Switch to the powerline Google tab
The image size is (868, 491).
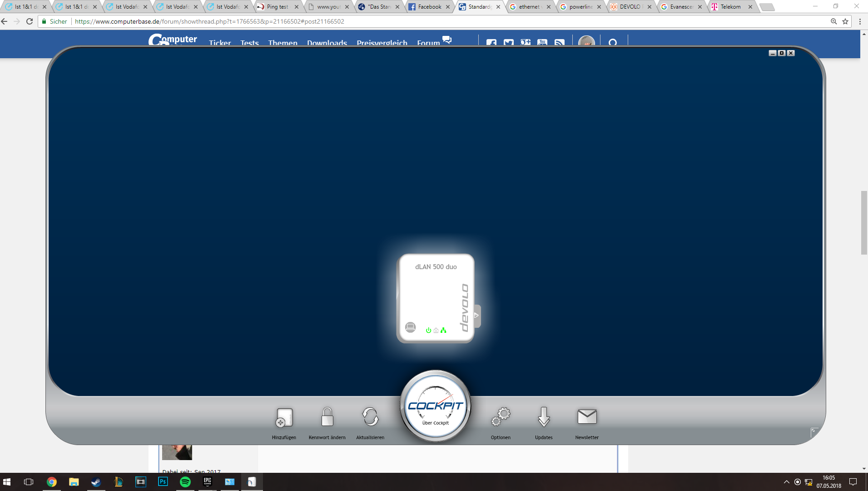(580, 7)
